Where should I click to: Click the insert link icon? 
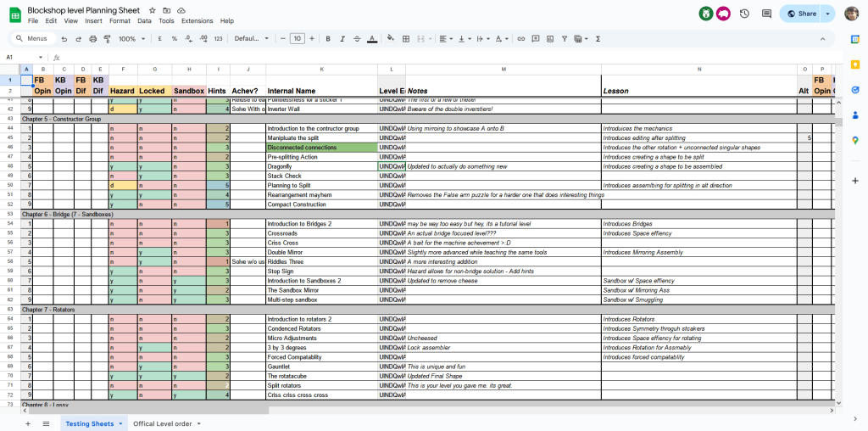520,39
